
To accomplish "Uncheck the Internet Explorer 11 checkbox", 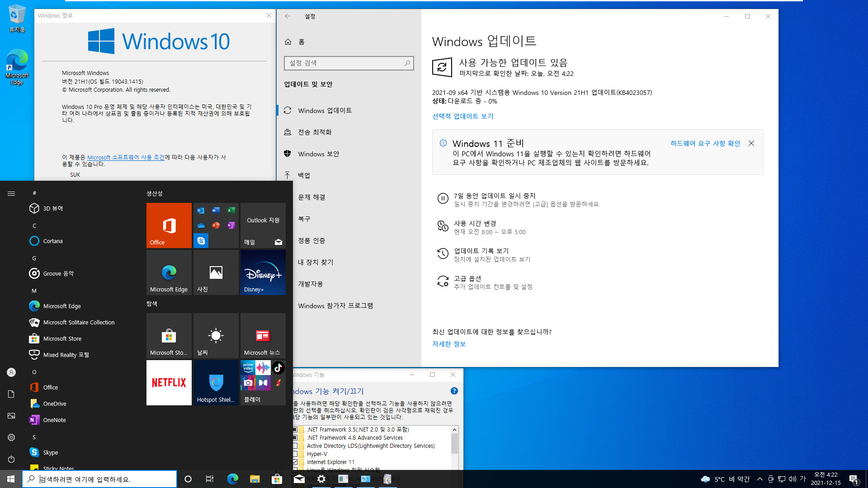I will point(295,462).
